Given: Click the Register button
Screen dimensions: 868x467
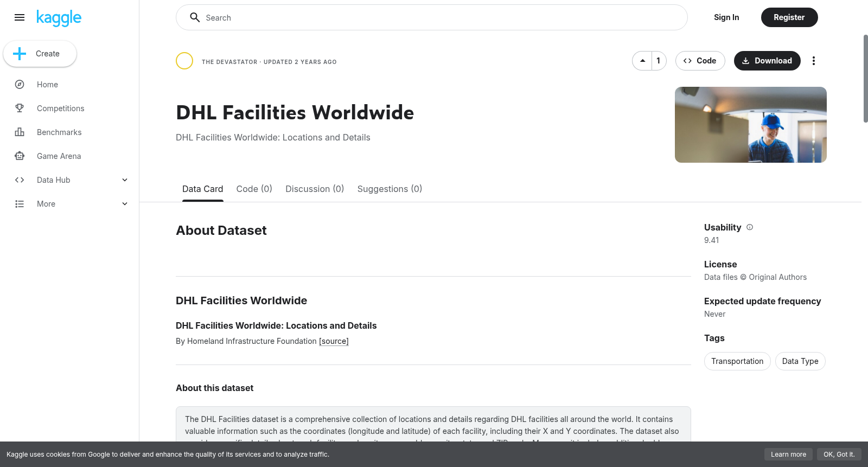Looking at the screenshot, I should click(x=789, y=17).
